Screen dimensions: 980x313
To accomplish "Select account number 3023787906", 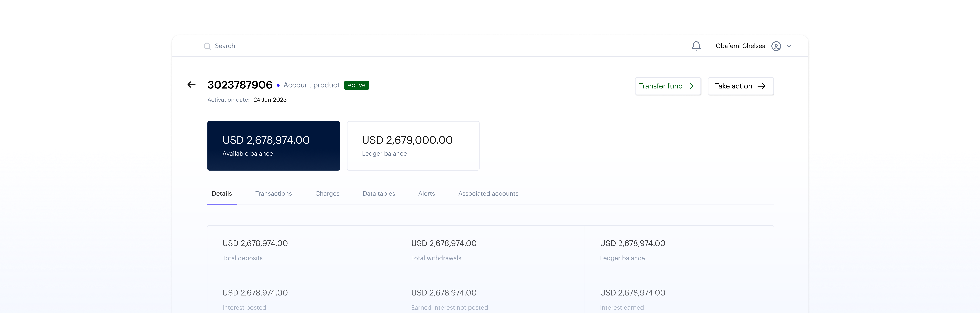I will [240, 85].
